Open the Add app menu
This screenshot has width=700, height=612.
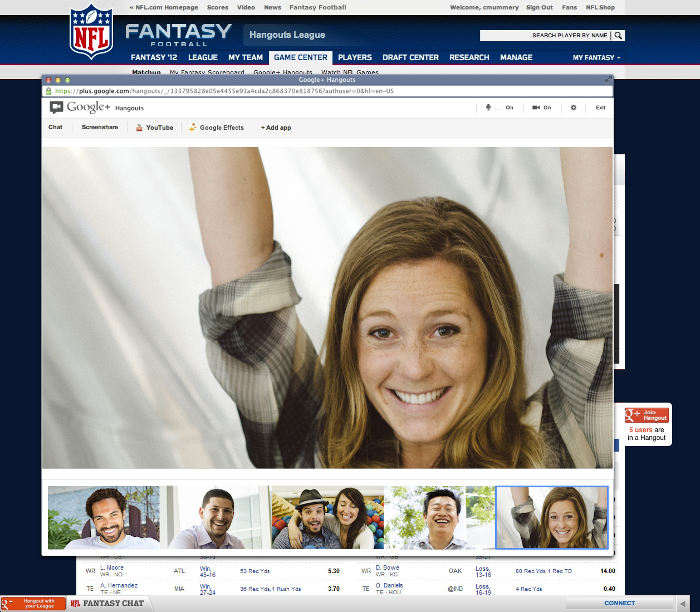276,128
